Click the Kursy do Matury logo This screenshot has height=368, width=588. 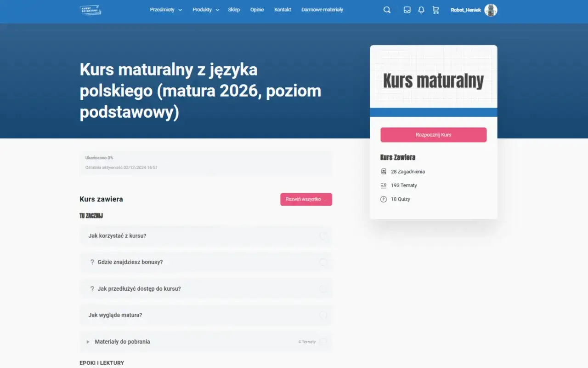point(90,10)
